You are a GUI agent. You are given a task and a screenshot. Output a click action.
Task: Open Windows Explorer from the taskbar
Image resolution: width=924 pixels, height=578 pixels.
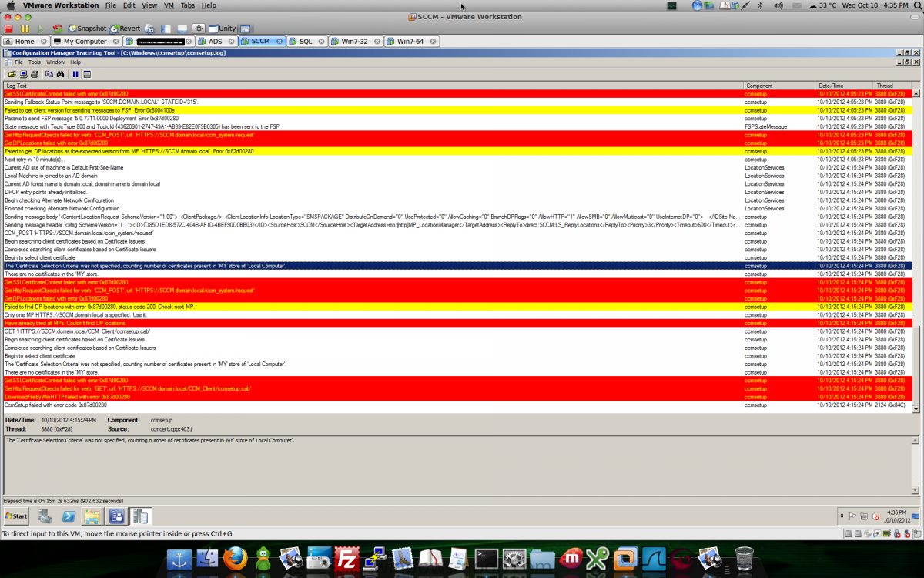[92, 516]
